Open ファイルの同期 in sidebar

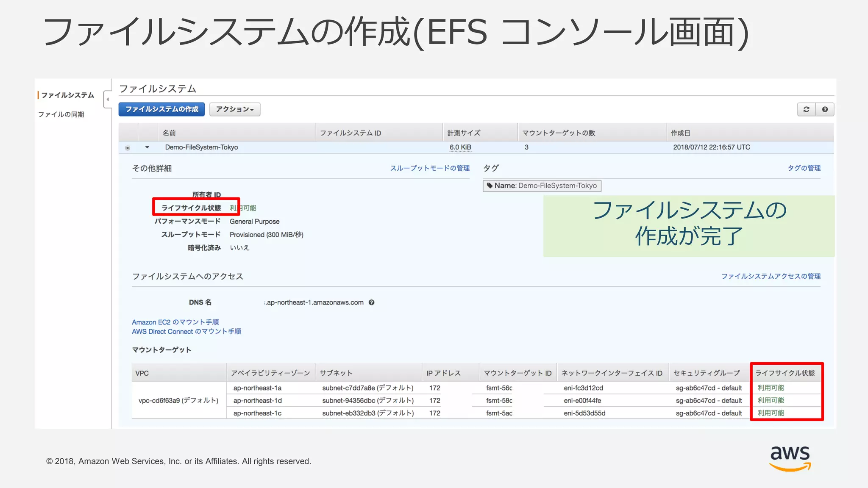pos(61,114)
